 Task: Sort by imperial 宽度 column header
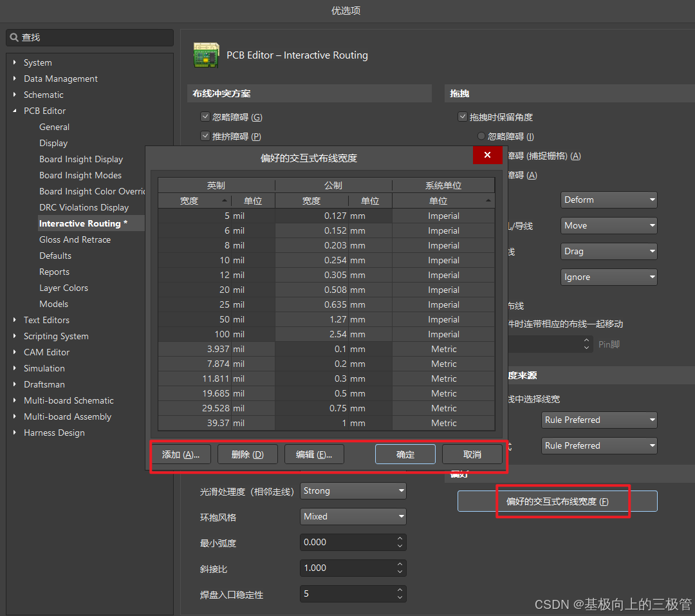pos(194,201)
